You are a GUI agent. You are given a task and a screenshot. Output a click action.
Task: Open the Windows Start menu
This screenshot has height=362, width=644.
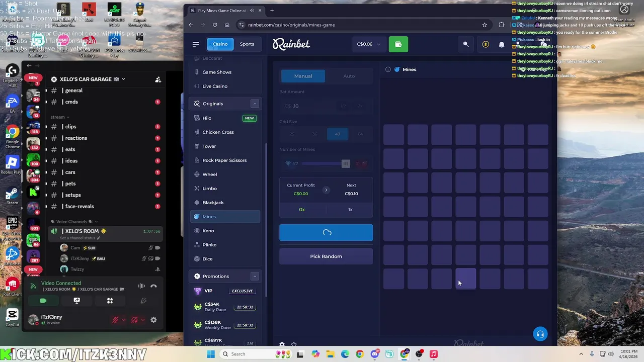(x=211, y=354)
